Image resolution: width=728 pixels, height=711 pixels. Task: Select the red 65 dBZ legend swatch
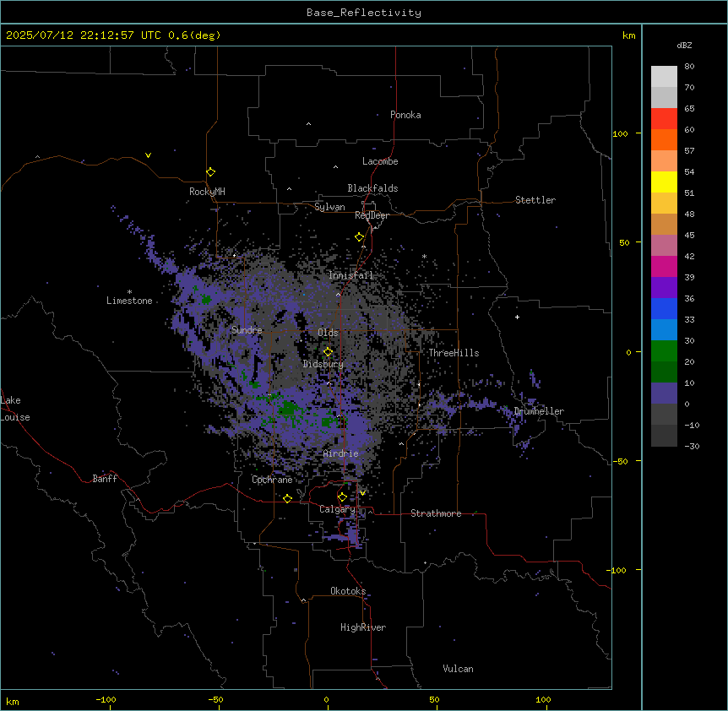pyautogui.click(x=664, y=118)
